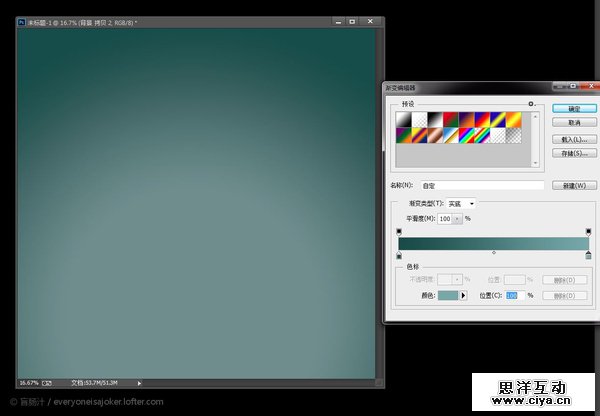Select the orange-yellow-orange gradient preset

pos(513,119)
